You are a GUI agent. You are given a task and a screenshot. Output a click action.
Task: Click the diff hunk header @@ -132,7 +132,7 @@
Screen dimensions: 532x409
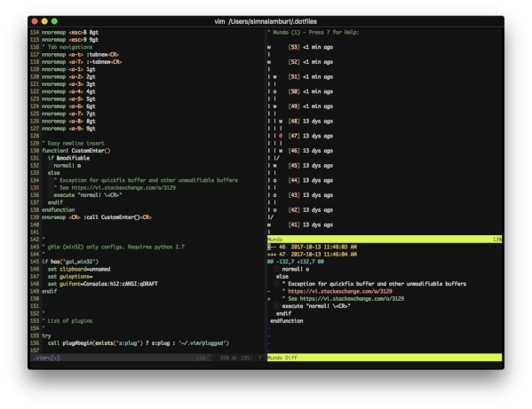296,262
